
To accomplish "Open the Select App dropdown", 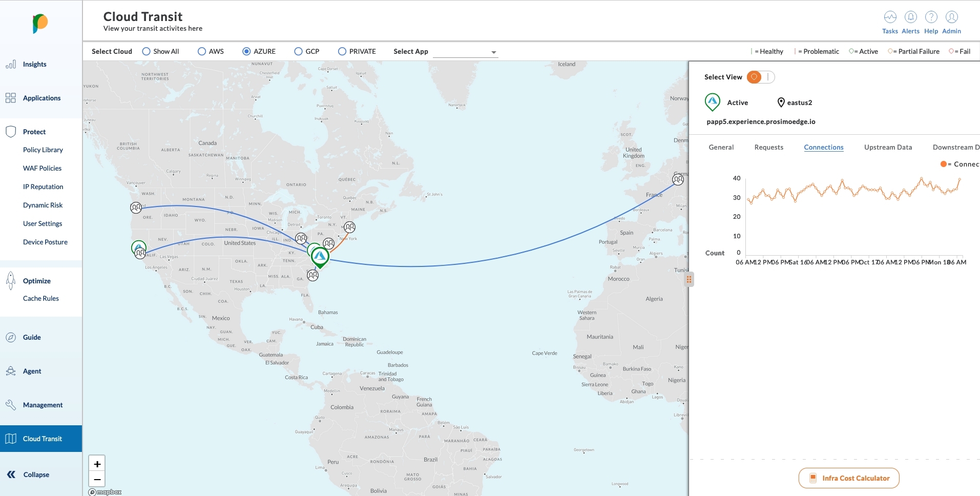I will [465, 52].
